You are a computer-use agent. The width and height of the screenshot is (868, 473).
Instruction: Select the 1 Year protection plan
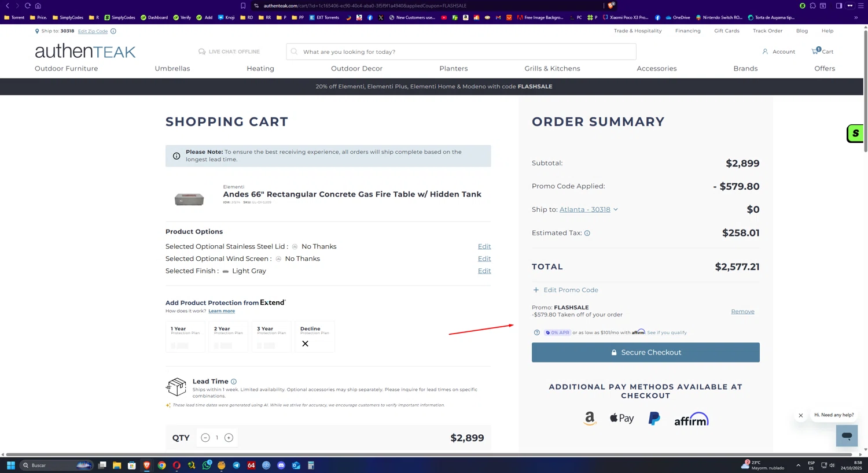(x=185, y=337)
